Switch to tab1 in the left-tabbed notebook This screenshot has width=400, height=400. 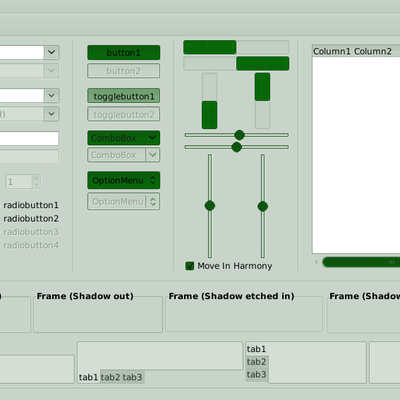tap(257, 349)
